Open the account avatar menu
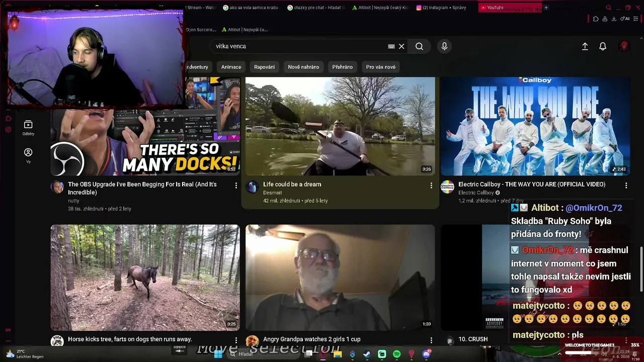 coord(624,46)
